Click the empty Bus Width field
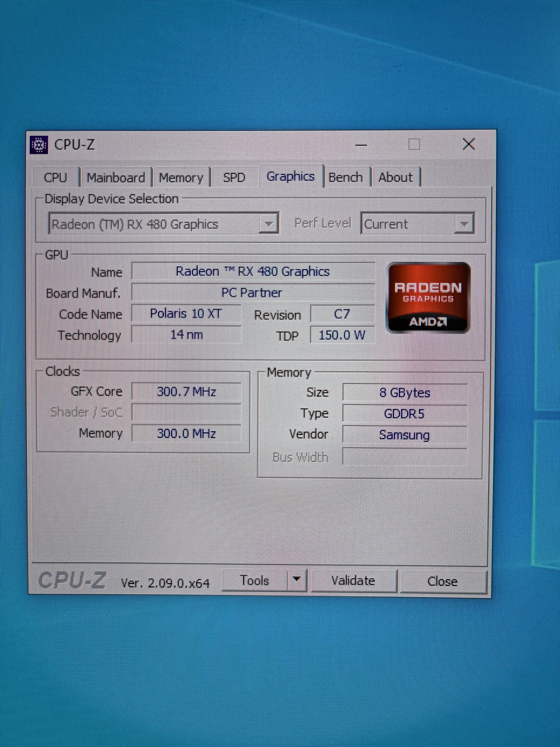 coord(405,457)
